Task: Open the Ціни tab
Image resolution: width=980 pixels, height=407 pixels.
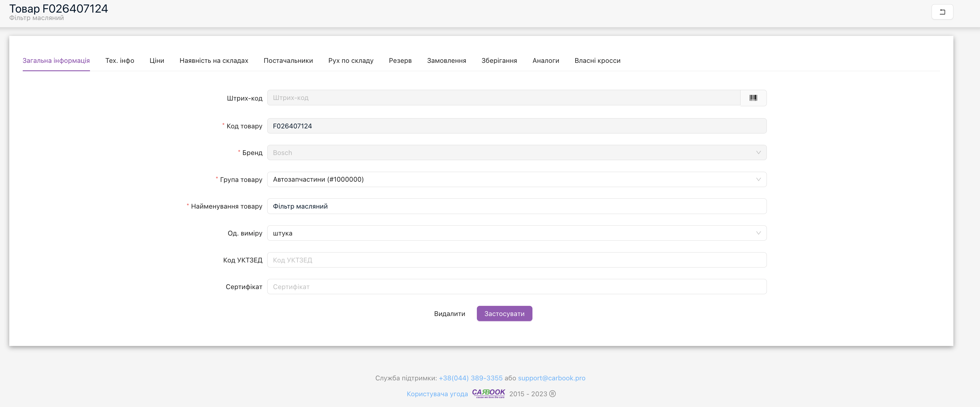Action: [x=157, y=60]
